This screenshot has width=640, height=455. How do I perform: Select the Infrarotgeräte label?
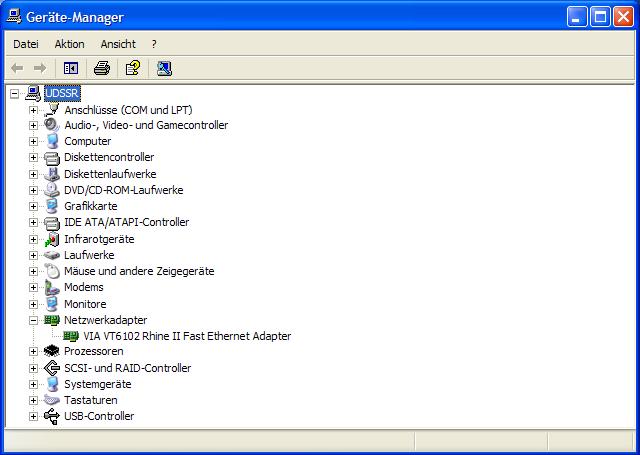[99, 239]
